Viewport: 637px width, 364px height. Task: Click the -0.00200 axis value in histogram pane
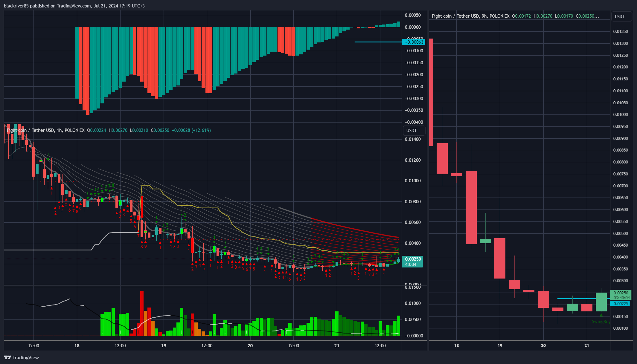(x=414, y=75)
